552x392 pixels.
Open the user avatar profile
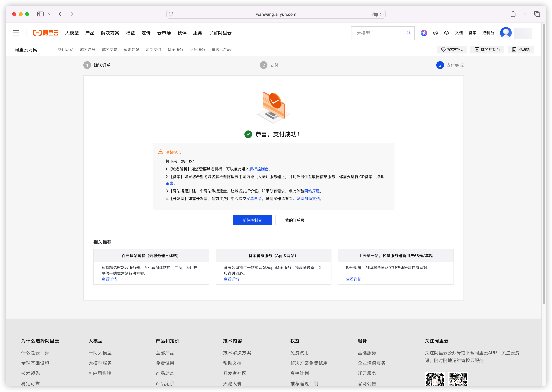[x=506, y=33]
